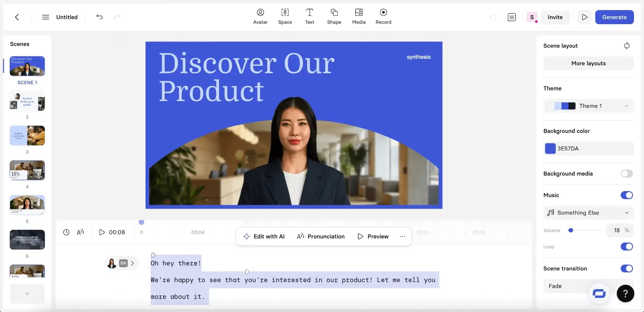Toggle Background media switch
Image resolution: width=644 pixels, height=312 pixels.
[x=627, y=174]
